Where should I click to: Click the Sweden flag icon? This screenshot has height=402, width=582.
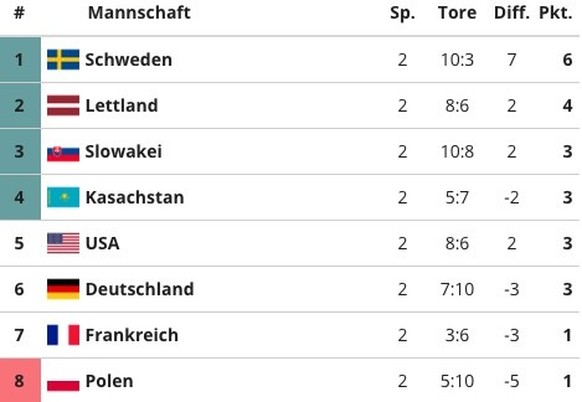[63, 59]
